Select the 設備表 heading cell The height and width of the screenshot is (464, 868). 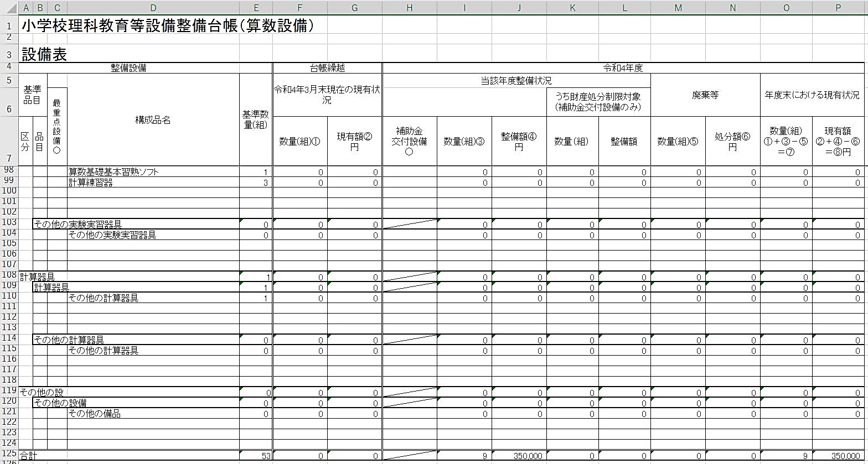[x=44, y=55]
